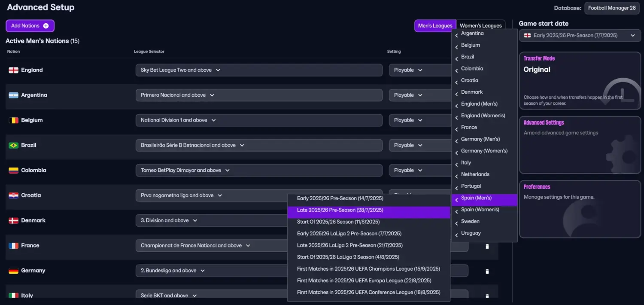Select First Matches in UEFA Conference League
The image size is (644, 305).
(369, 293)
